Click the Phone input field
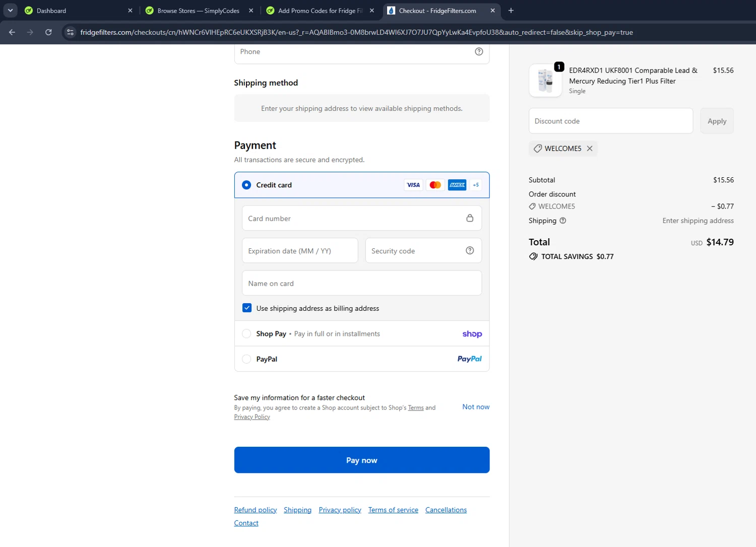 click(362, 52)
